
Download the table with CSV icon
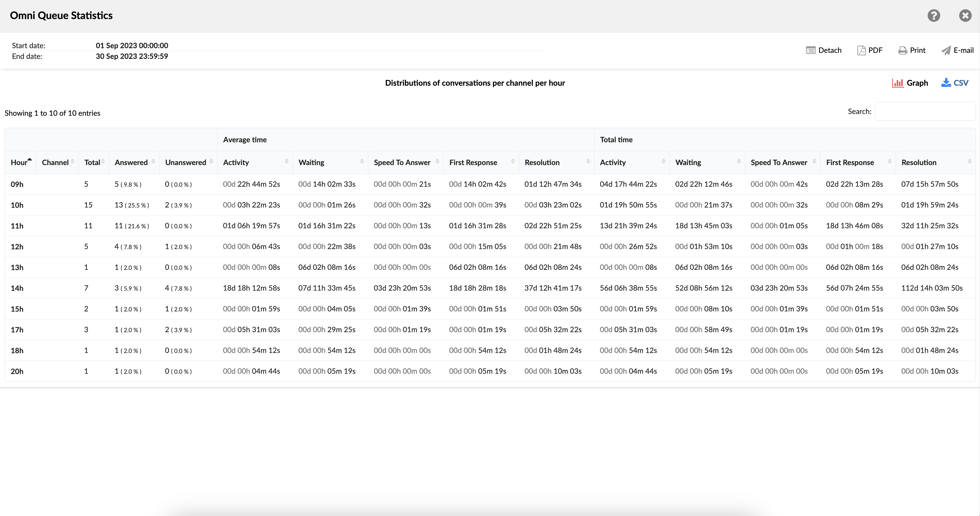pyautogui.click(x=946, y=83)
